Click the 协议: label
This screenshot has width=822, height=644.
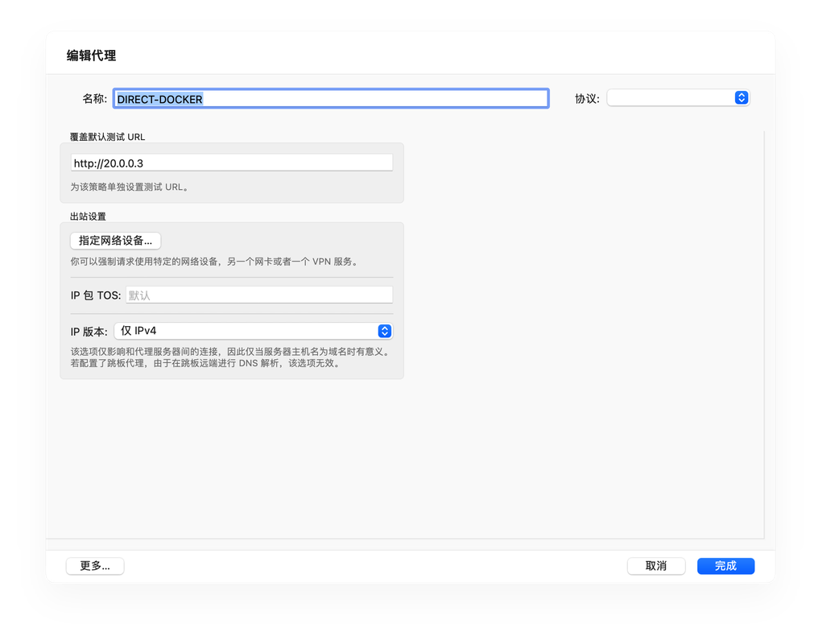[587, 98]
